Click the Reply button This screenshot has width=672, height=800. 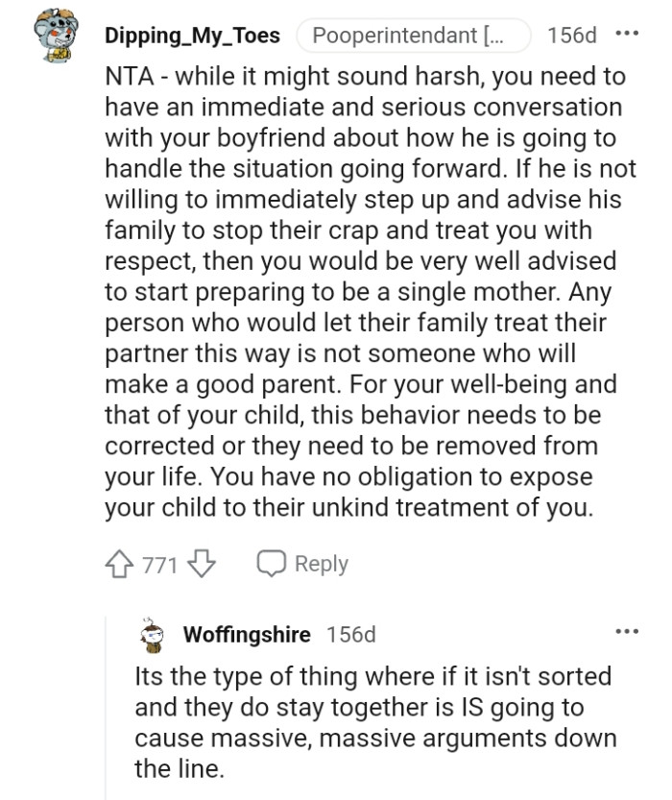319,564
